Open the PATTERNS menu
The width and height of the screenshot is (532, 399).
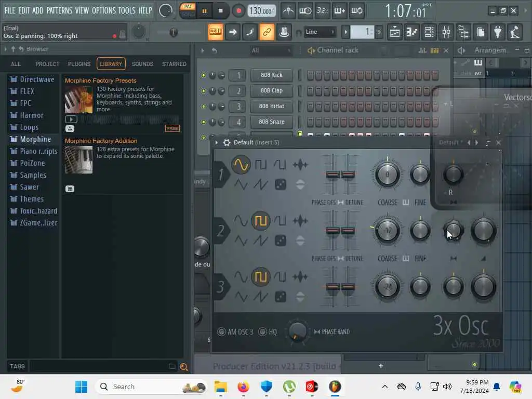(59, 10)
